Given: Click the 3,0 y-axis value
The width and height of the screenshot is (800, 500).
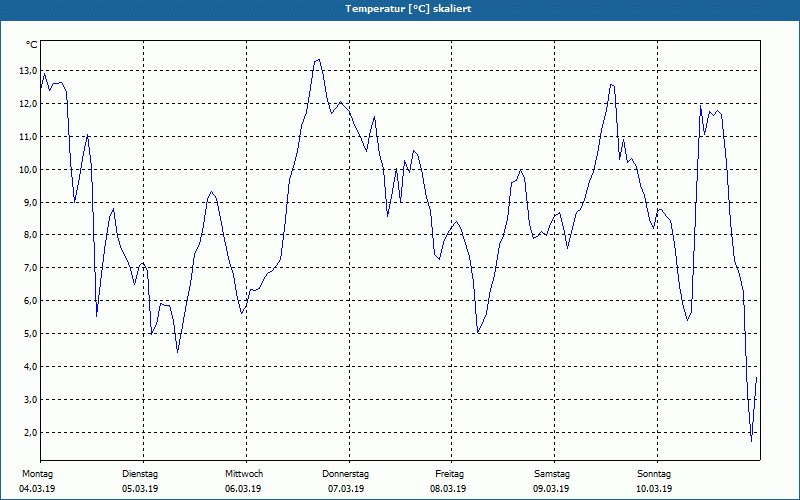Looking at the screenshot, I should [30, 399].
